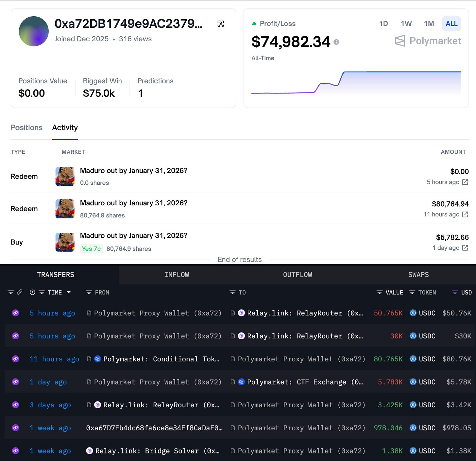The height and width of the screenshot is (461, 476).
Task: Click chain icon on 80.765K transfer row
Action: tap(15, 359)
